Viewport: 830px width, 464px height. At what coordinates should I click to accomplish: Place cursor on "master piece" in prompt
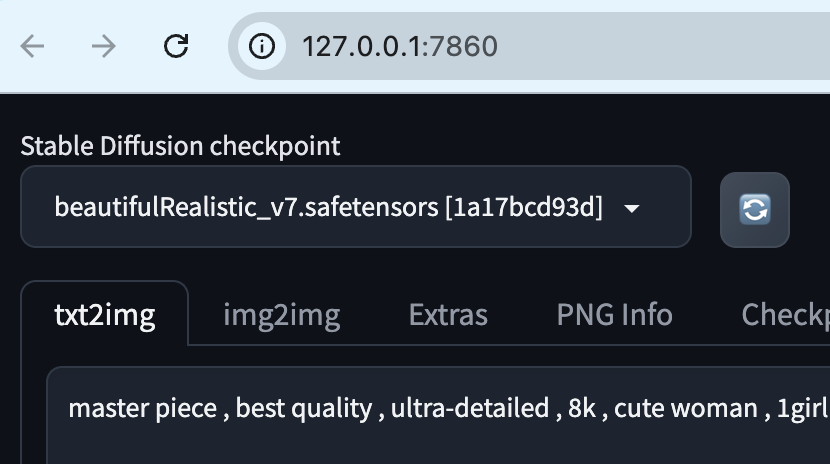(x=142, y=408)
